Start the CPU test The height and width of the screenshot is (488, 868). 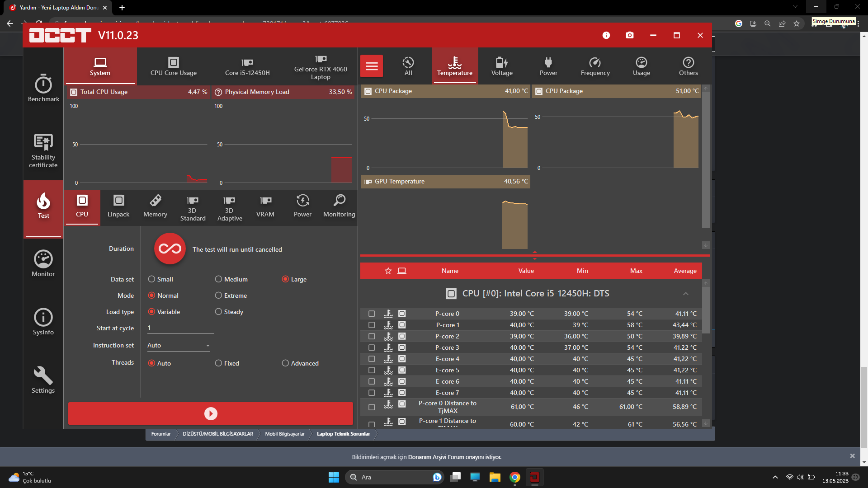(x=211, y=413)
